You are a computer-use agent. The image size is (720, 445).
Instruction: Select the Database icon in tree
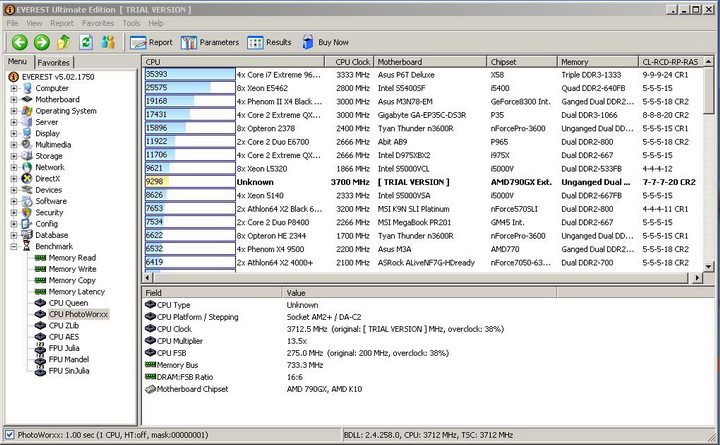point(27,235)
